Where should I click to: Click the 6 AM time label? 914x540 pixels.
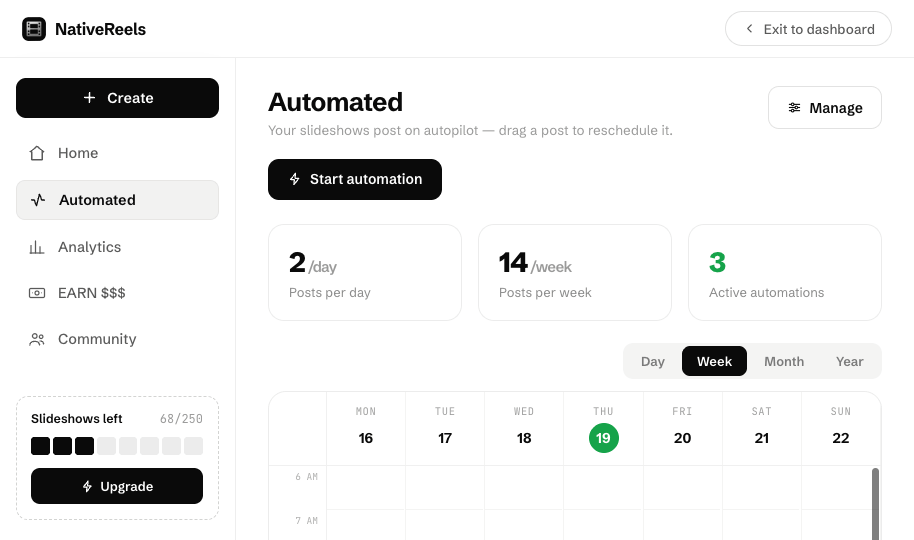click(x=306, y=476)
